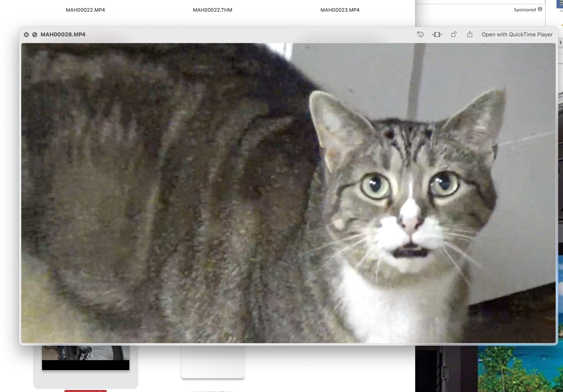Click the info icon with sparkle in Quick Look toolbar
The height and width of the screenshot is (392, 563).
pyautogui.click(x=420, y=34)
